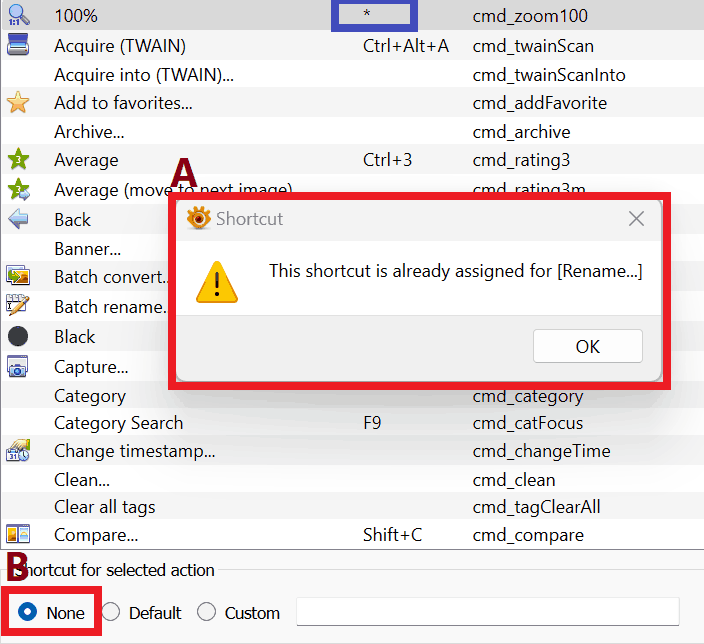This screenshot has height=644, width=704.
Task: Click the cmd_twainScanInto command cell
Action: click(549, 75)
